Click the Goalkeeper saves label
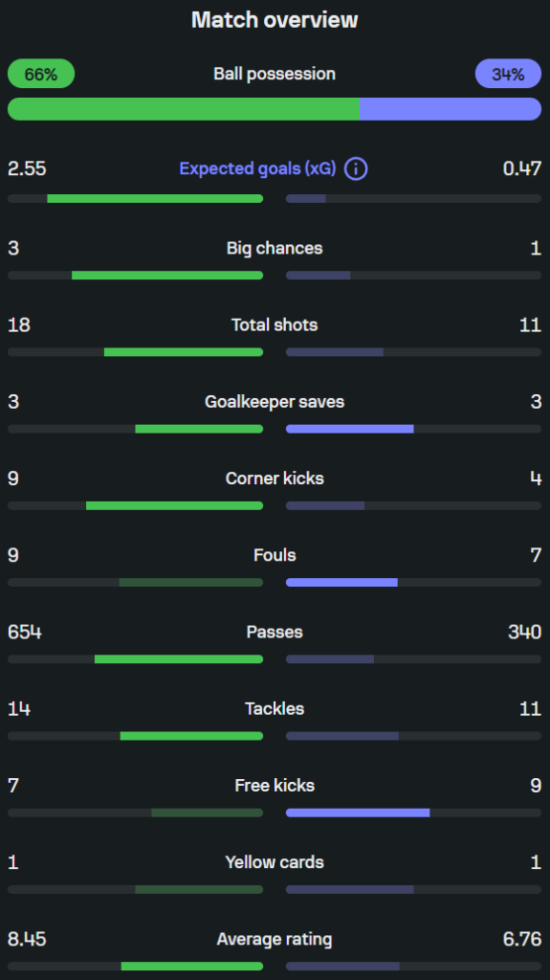Viewport: 550px width, 980px height. click(275, 402)
